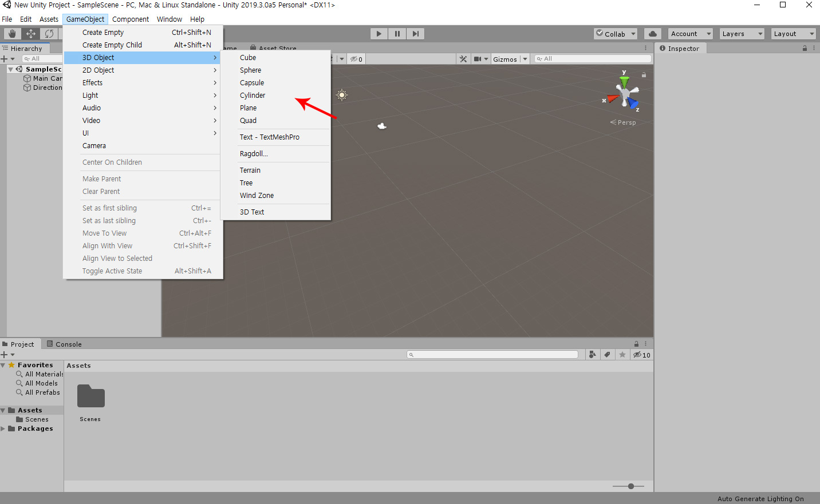820x504 pixels.
Task: Open the Project panel three-dot options menu
Action: (645, 344)
